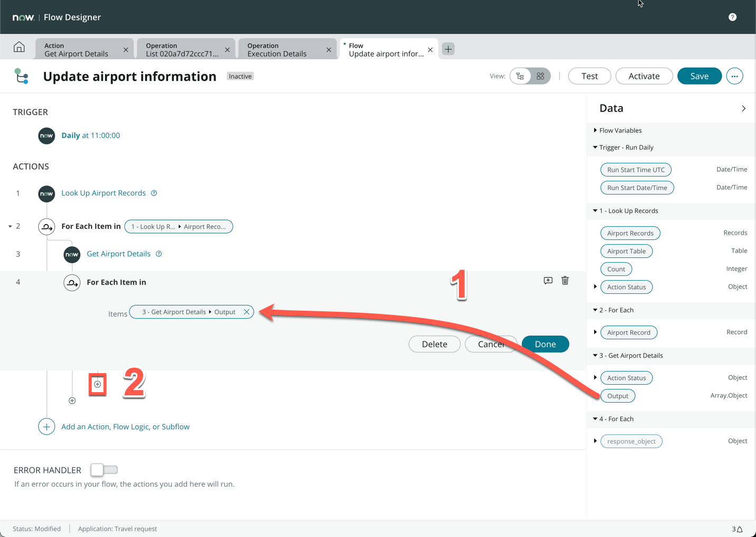Open Look Up Airport Records action link
This screenshot has height=537, width=756.
click(104, 193)
